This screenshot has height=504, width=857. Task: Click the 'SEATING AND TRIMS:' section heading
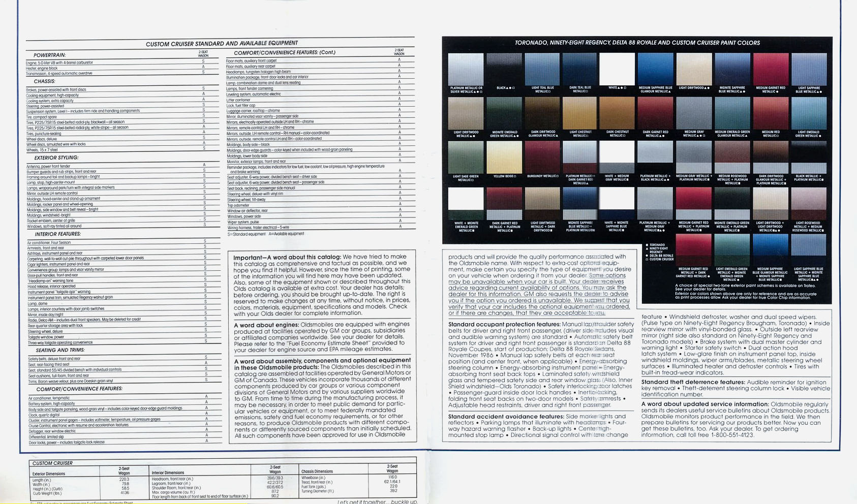coord(60,350)
